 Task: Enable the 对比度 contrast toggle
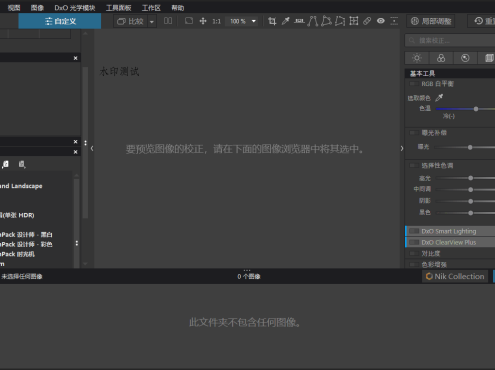pos(414,254)
